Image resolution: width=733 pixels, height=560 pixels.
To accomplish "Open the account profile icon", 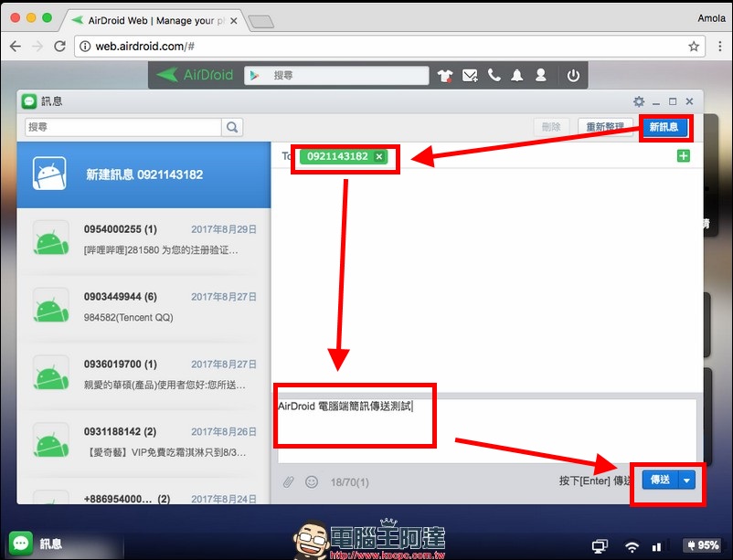I will pyautogui.click(x=541, y=75).
